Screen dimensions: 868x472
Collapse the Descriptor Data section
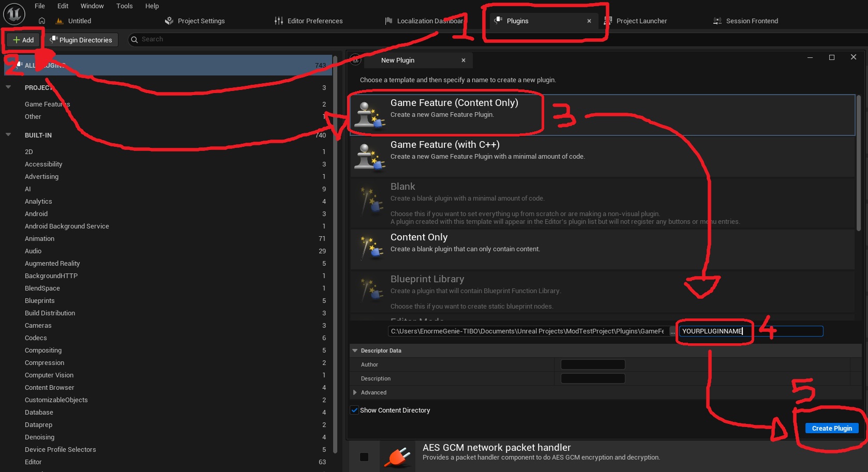355,351
